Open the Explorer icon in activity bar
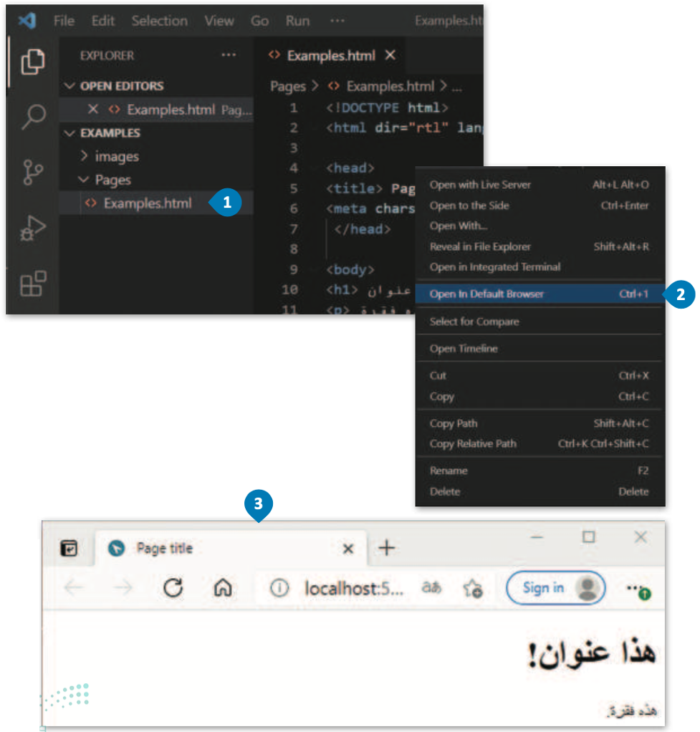 pyautogui.click(x=33, y=62)
